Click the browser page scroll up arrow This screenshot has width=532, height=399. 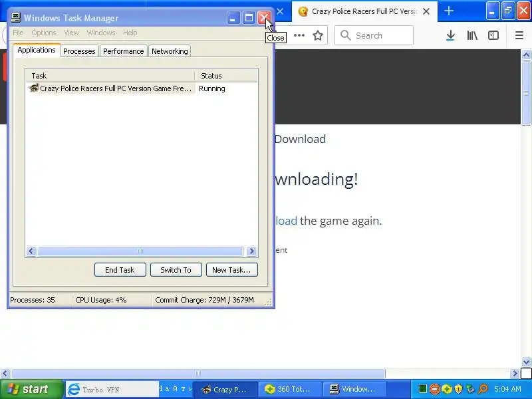point(526,55)
